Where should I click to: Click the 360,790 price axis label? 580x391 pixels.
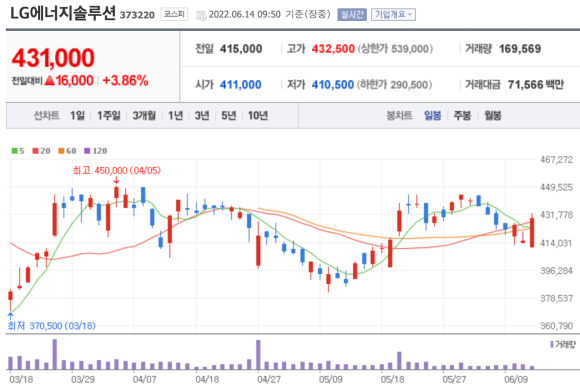556,326
